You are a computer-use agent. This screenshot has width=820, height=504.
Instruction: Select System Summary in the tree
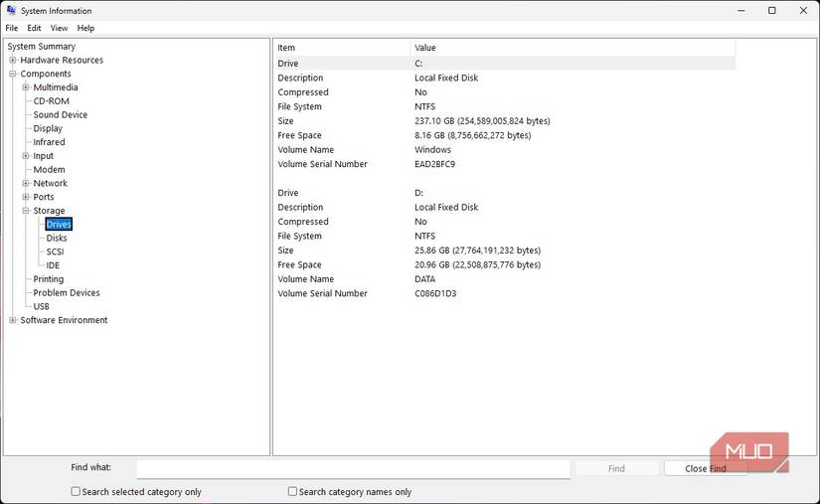pos(42,47)
